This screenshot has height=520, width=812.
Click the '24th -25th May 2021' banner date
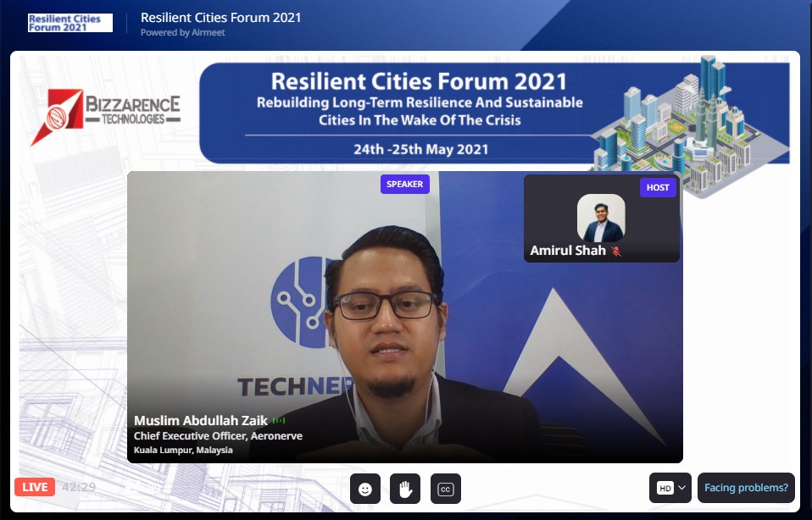tap(421, 150)
